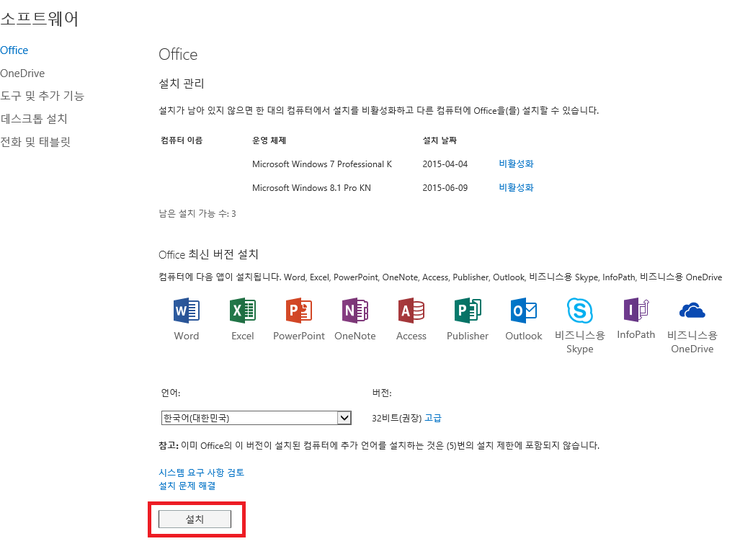Screen dimensions: 740x549
Task: Select OneDrive in the left sidebar
Action: point(22,73)
